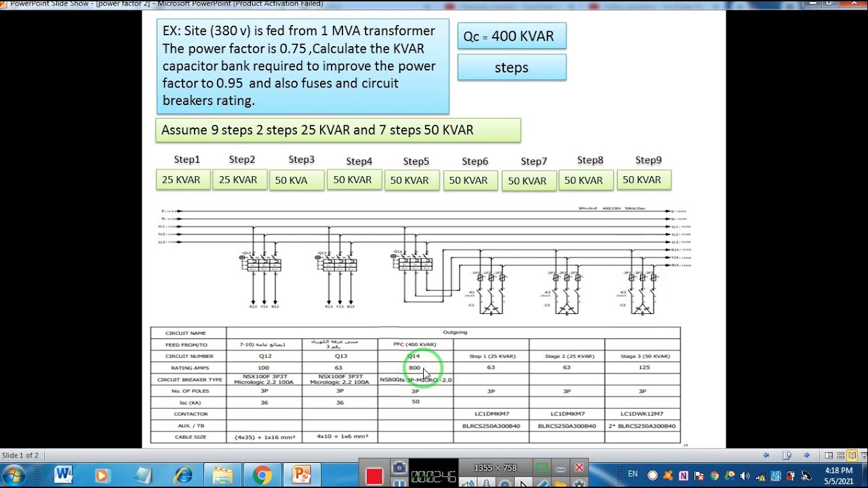This screenshot has width=868, height=488.
Task: Click the Step2 25 KVAR box
Action: pyautogui.click(x=240, y=180)
